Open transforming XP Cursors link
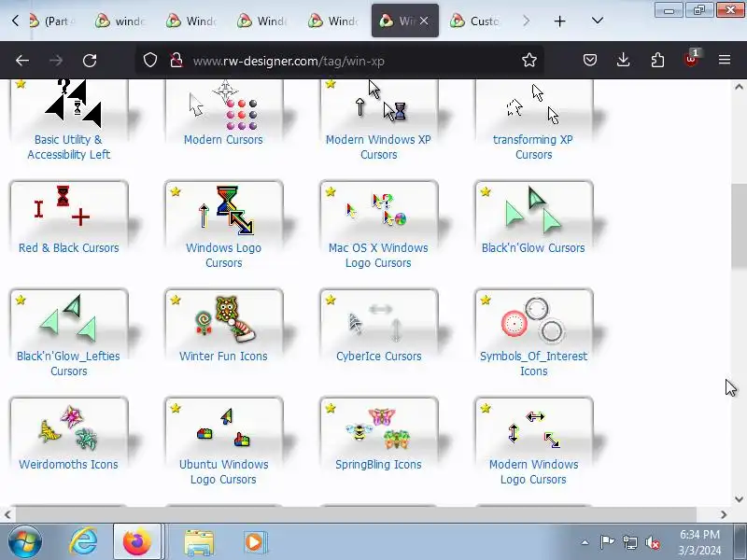The width and height of the screenshot is (747, 560). pyautogui.click(x=533, y=147)
